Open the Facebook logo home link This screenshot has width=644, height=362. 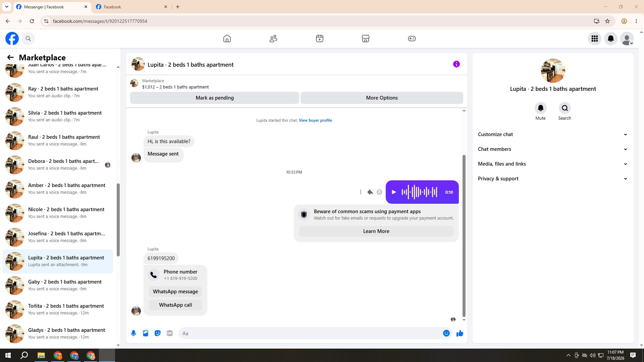[12, 39]
